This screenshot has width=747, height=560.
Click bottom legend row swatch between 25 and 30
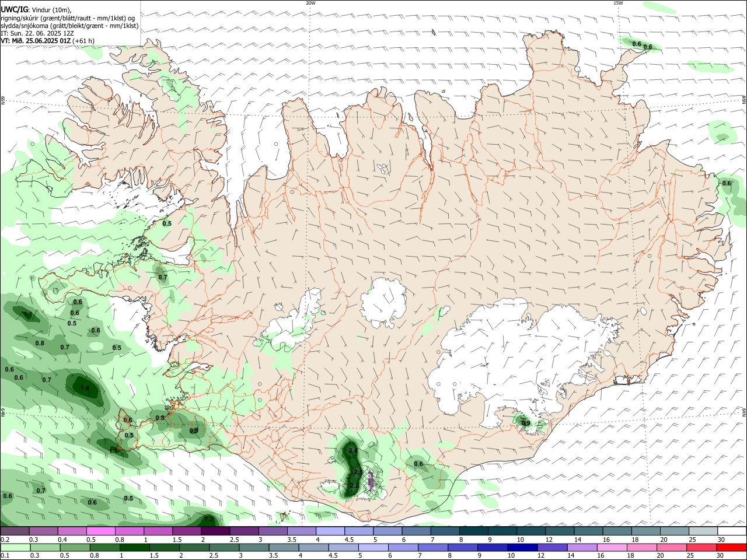point(701,548)
